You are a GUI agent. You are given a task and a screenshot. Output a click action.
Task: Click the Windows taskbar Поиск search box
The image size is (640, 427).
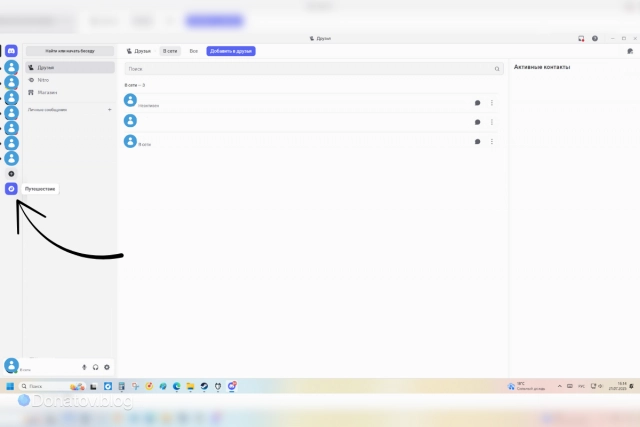52,386
